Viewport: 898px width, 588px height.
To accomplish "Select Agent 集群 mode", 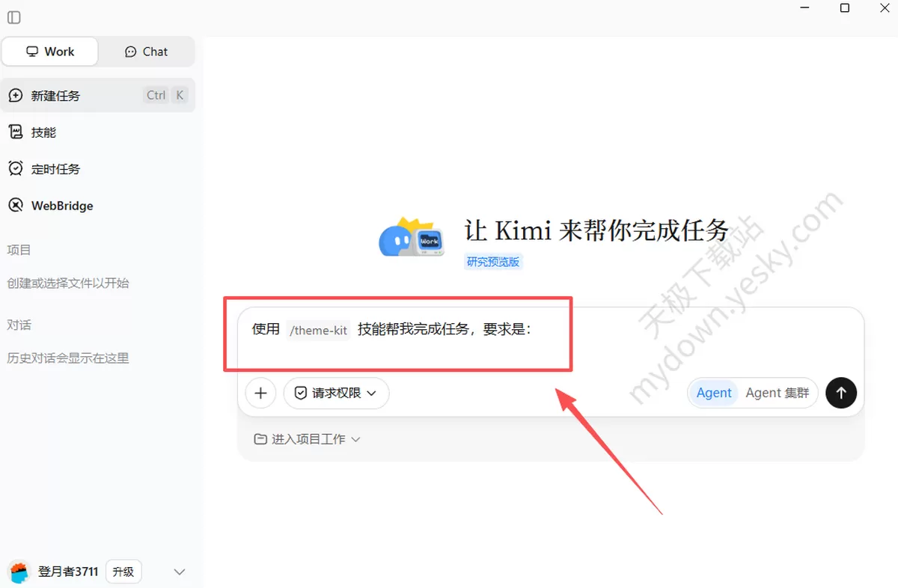I will [778, 393].
